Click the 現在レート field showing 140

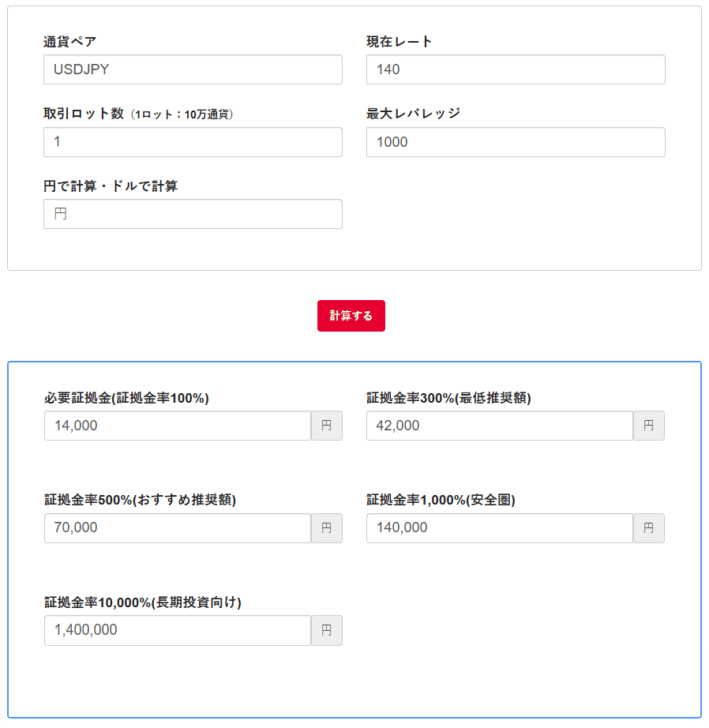coord(516,69)
